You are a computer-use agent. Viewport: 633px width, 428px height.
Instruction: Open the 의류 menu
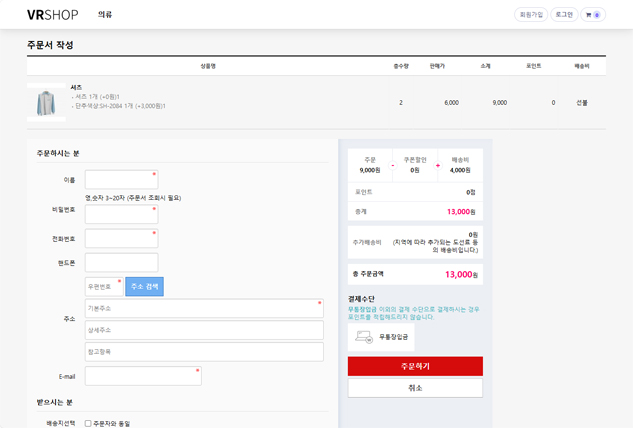(x=105, y=15)
